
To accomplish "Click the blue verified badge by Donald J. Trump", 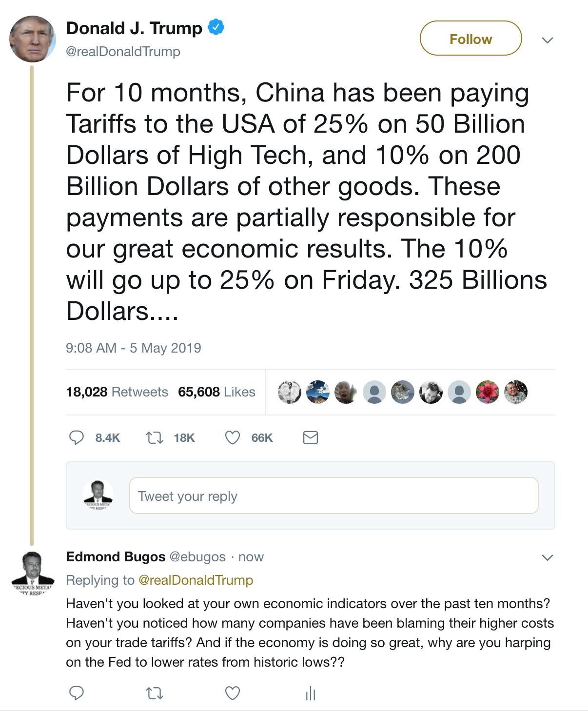I will click(216, 27).
